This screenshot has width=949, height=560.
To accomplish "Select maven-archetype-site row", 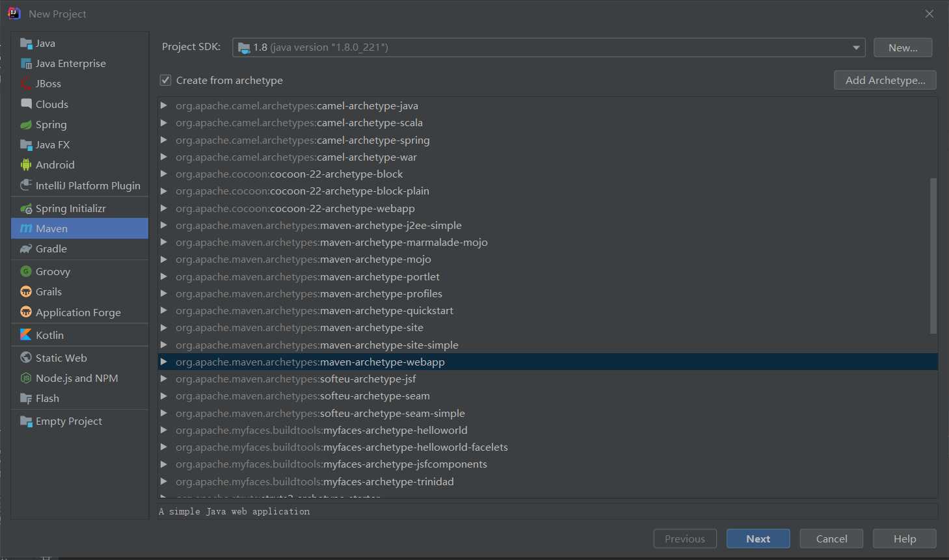I will [x=548, y=328].
